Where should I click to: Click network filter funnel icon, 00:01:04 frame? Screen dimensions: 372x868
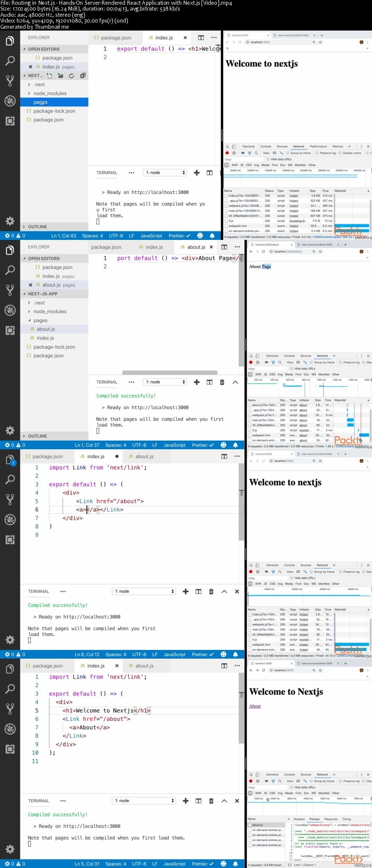point(250,153)
